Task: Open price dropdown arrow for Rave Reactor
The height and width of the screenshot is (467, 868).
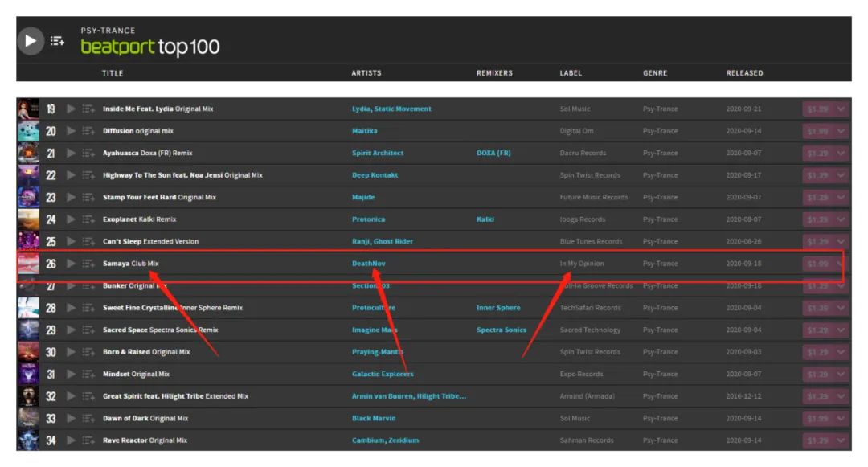Action: [x=841, y=441]
